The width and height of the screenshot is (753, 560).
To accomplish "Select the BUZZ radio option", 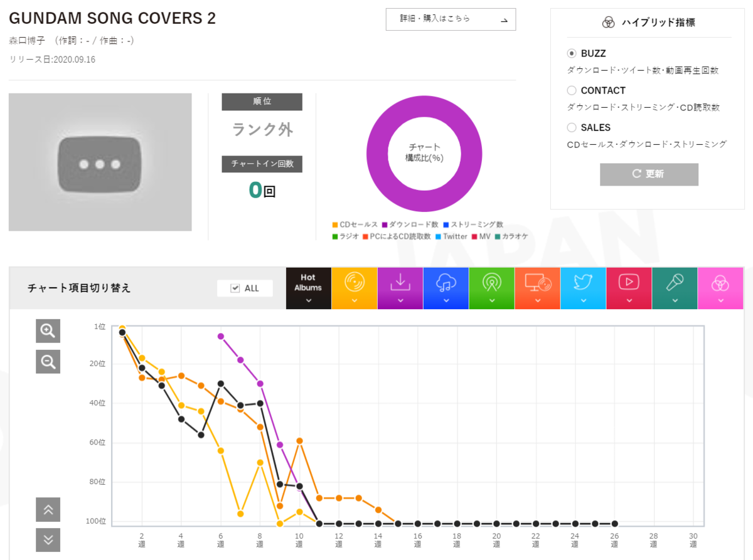I will pyautogui.click(x=572, y=54).
